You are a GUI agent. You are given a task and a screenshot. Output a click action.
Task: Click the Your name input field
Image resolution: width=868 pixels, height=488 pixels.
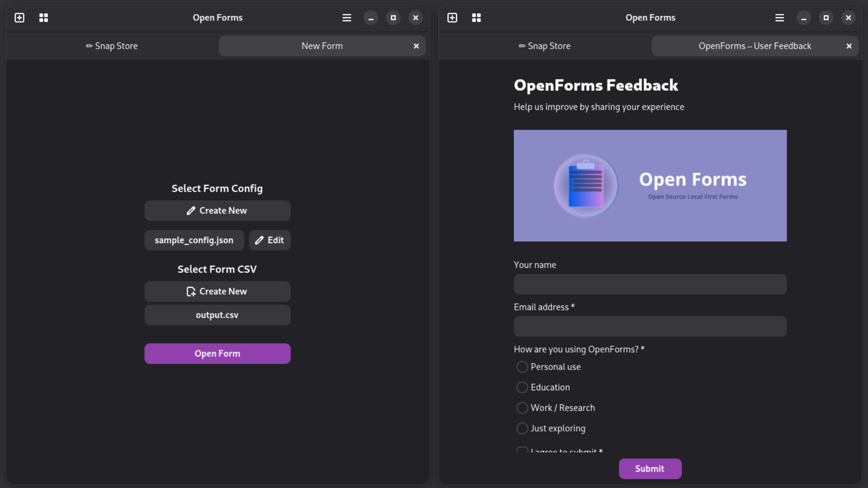point(650,284)
